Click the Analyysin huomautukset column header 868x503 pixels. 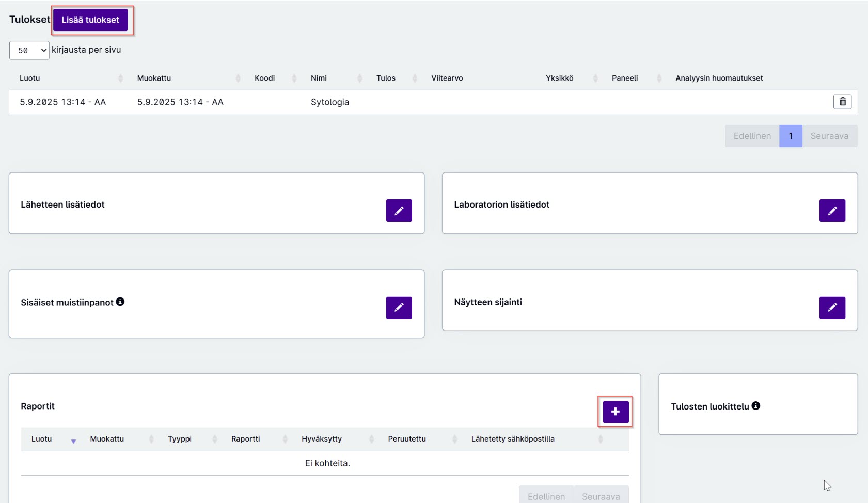719,78
